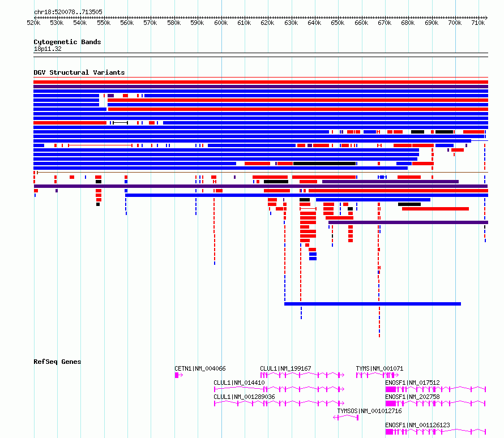Screen dimensions: 504x438
Task: Click the 710k ruler tick label
Action: point(479,23)
